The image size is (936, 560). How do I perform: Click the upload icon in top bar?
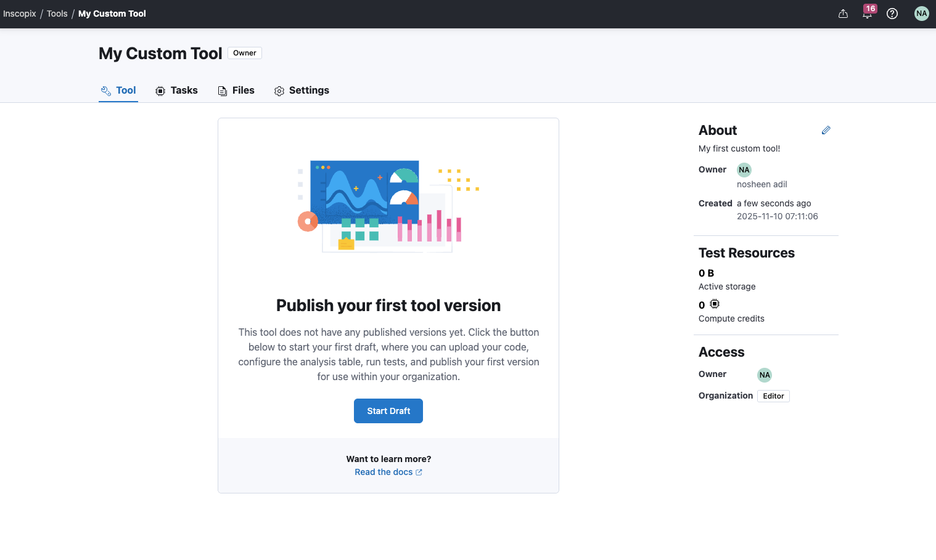point(843,14)
